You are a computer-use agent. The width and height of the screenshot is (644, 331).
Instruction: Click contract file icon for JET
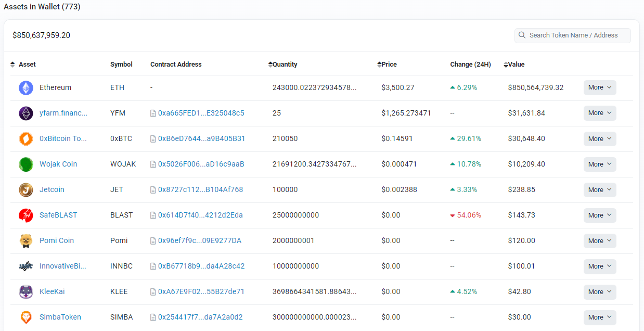pos(153,190)
